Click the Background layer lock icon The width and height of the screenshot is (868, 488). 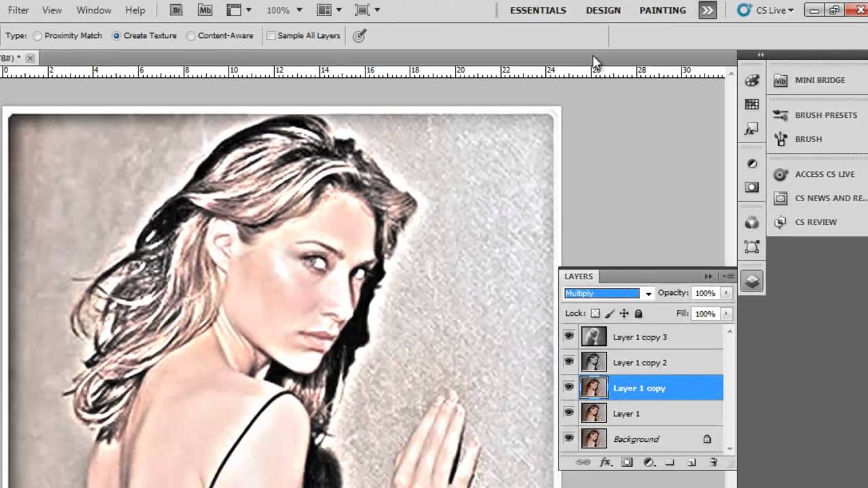pos(707,439)
